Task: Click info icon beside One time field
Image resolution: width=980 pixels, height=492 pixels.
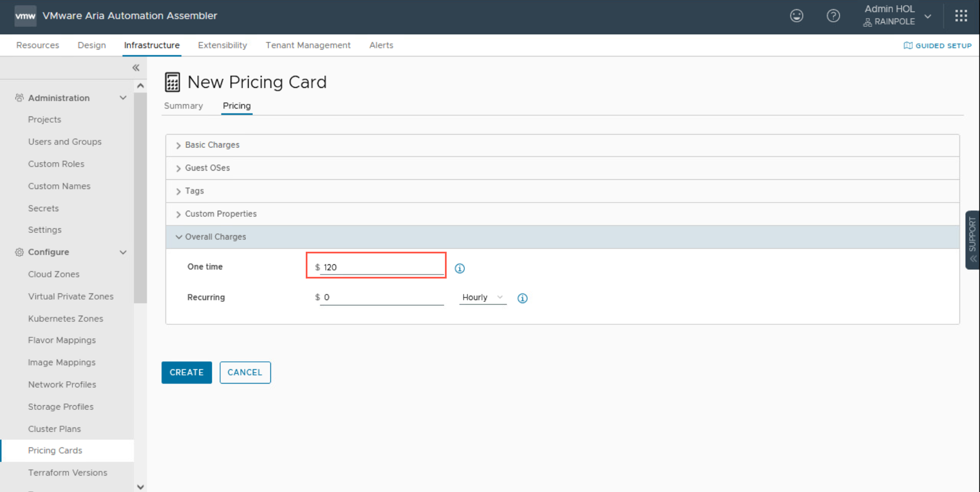Action: [460, 268]
